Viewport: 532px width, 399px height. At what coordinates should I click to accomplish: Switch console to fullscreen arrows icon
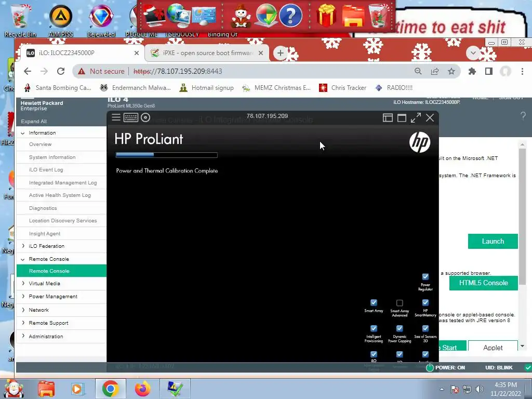point(416,118)
